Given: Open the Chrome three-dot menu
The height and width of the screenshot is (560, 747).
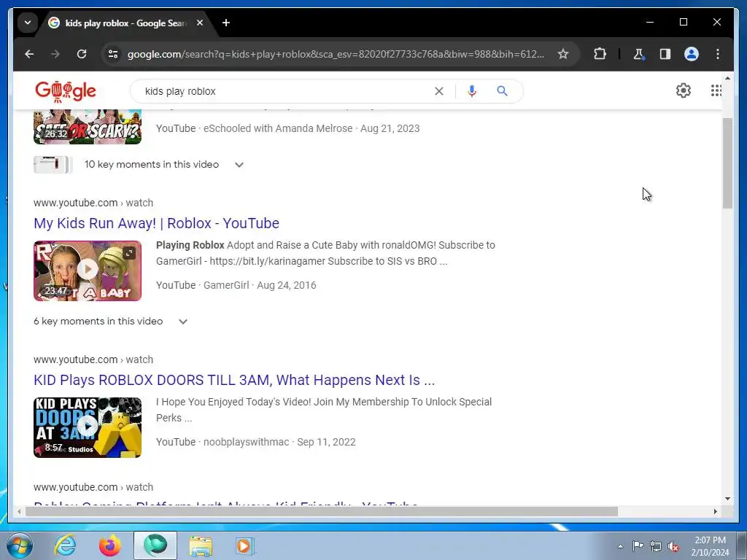Looking at the screenshot, I should pos(718,54).
